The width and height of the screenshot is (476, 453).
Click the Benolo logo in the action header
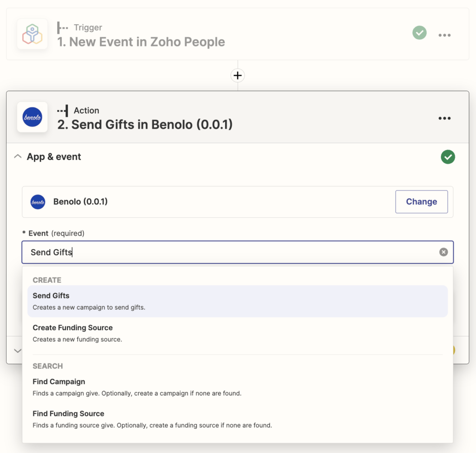pos(32,117)
